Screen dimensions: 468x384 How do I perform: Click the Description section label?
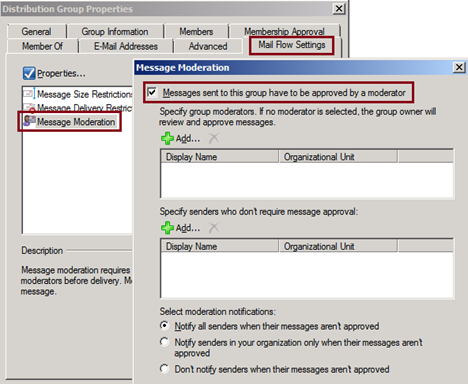[x=42, y=250]
